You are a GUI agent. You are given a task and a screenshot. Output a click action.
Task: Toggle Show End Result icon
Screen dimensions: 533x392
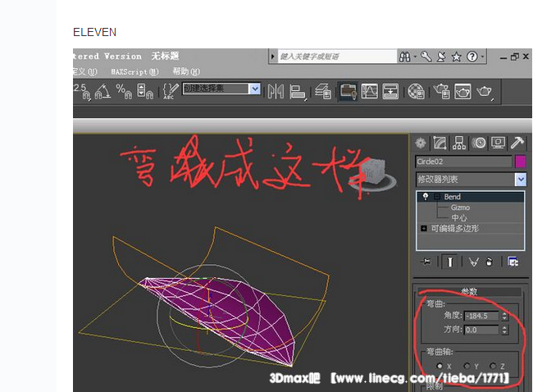click(449, 262)
